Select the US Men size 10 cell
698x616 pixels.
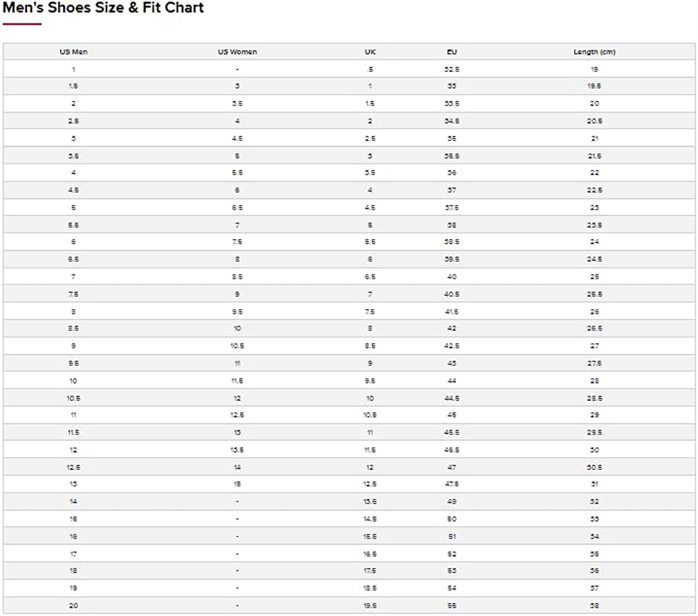tap(73, 381)
